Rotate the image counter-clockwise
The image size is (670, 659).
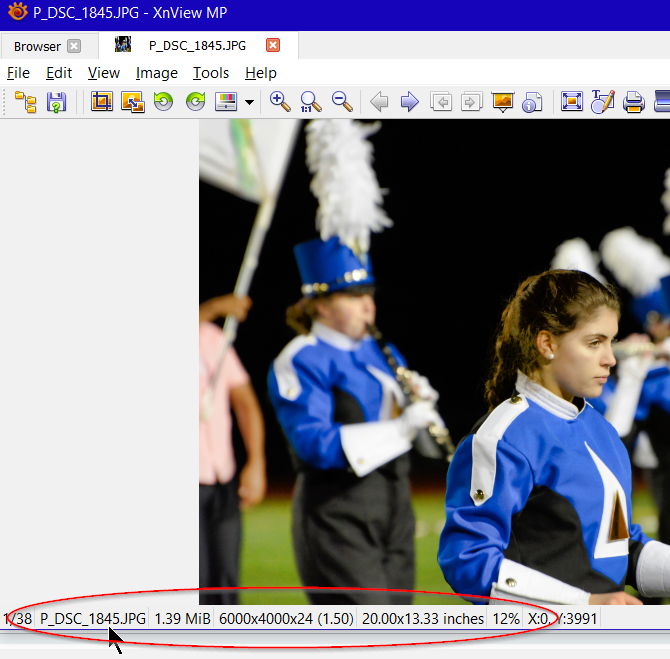163,102
